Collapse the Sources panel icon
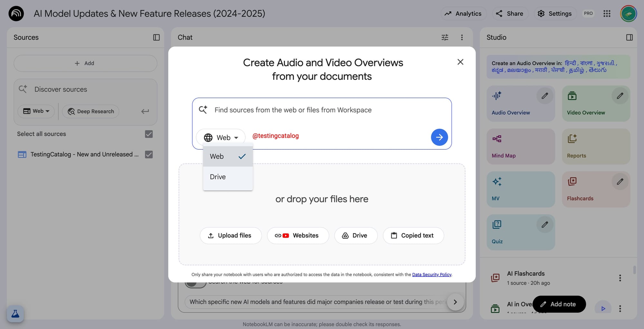Screen dimensions: 644x329 [x=156, y=37]
